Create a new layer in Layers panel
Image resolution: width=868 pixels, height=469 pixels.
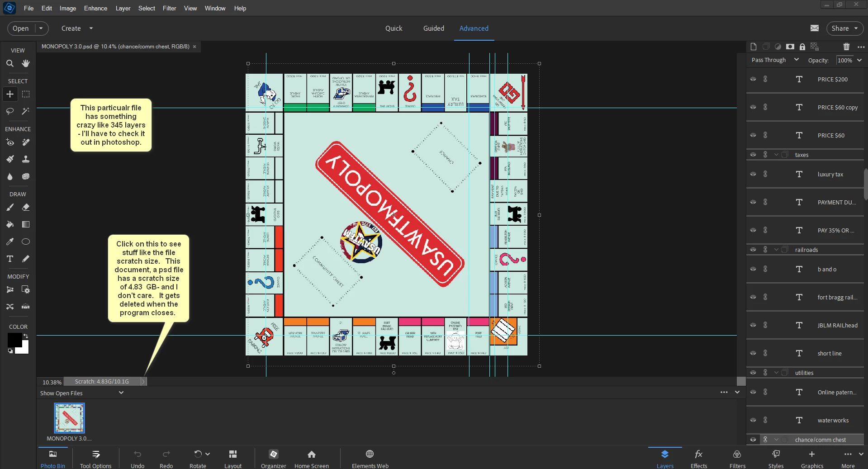[753, 47]
